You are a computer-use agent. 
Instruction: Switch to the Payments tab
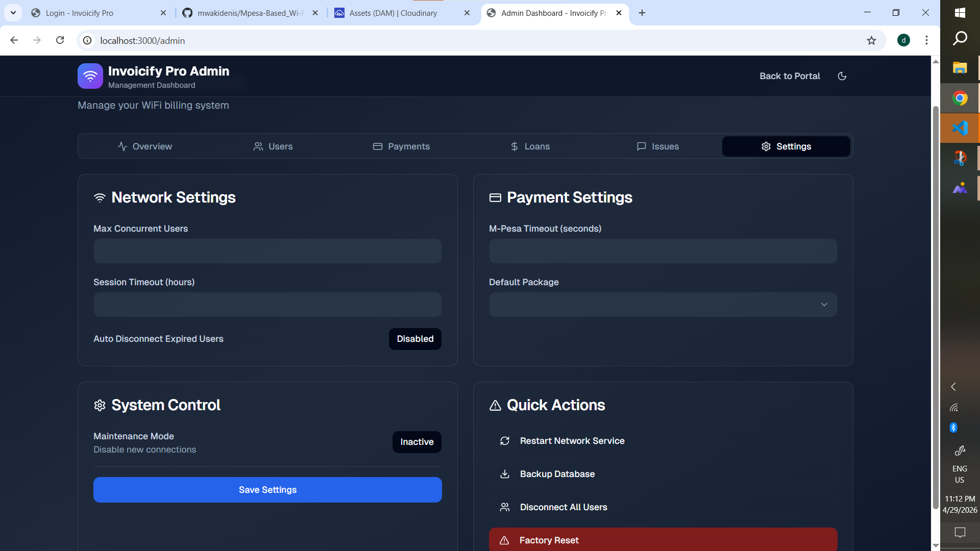pyautogui.click(x=401, y=146)
